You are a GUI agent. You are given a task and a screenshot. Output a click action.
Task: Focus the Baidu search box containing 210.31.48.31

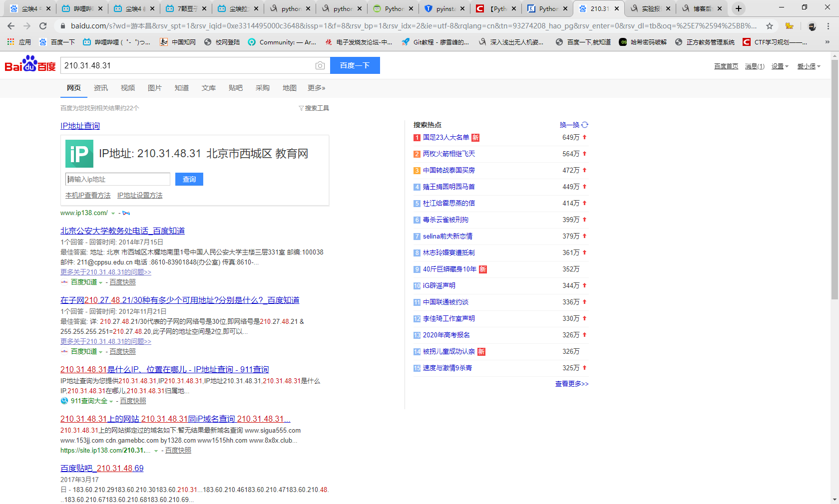point(187,65)
